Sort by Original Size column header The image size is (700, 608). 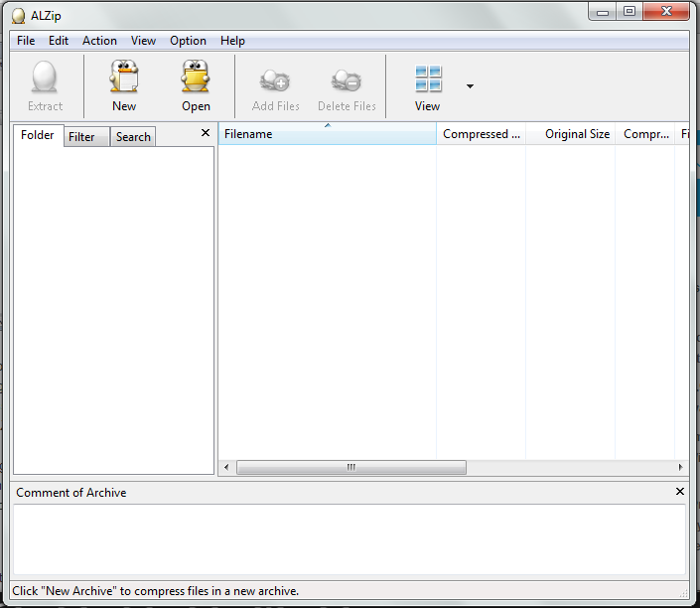coord(571,133)
